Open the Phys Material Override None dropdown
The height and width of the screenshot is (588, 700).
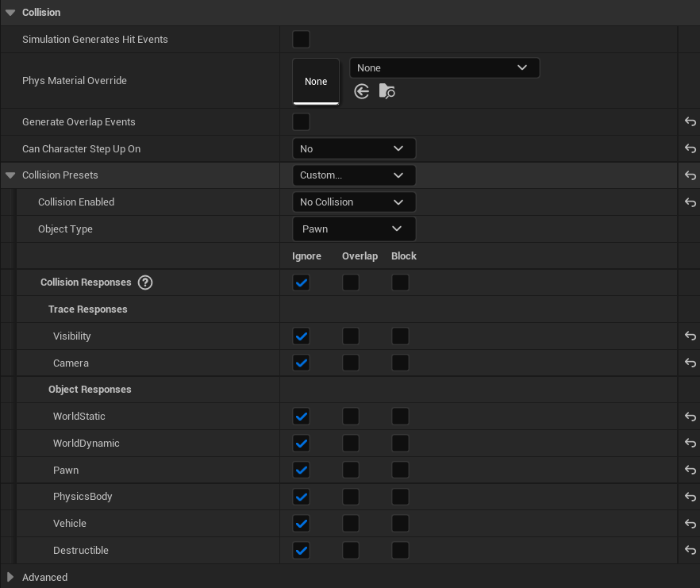[x=444, y=67]
